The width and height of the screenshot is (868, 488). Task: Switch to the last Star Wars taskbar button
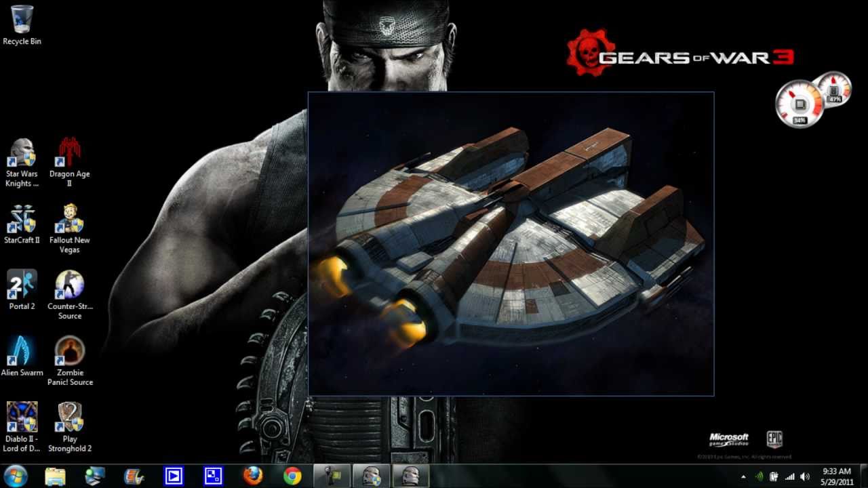(411, 476)
